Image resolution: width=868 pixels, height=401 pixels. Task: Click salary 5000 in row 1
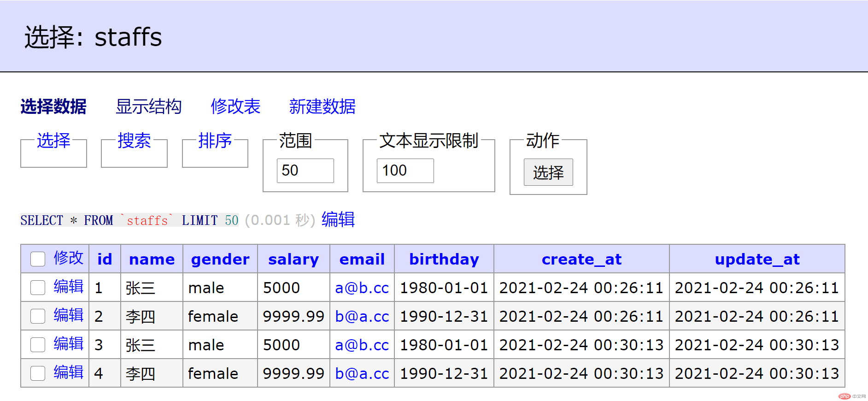coord(282,288)
